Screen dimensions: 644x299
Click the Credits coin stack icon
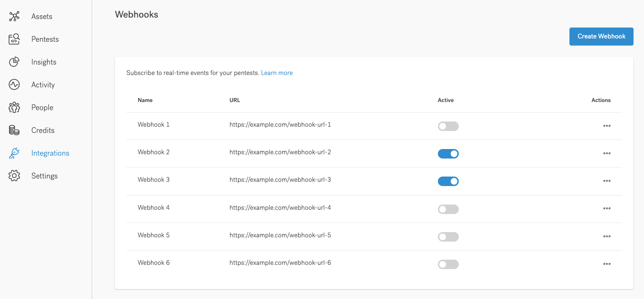(14, 131)
